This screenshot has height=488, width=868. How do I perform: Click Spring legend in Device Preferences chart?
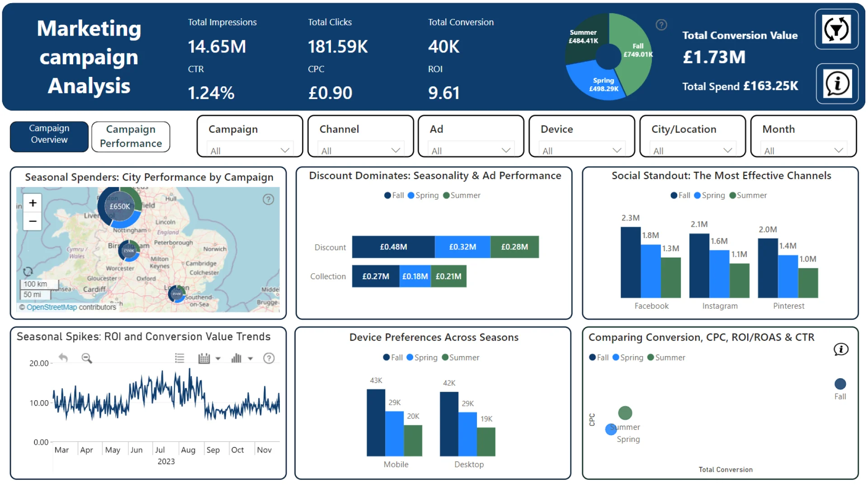click(x=422, y=357)
